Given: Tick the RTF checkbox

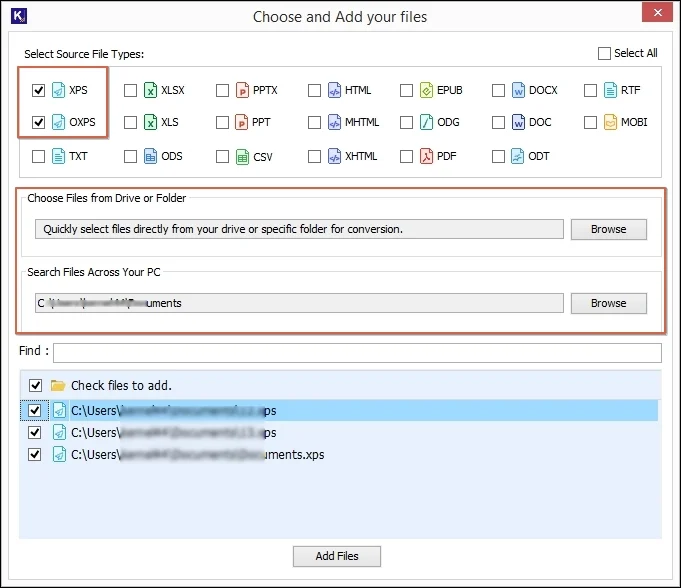Looking at the screenshot, I should 590,90.
